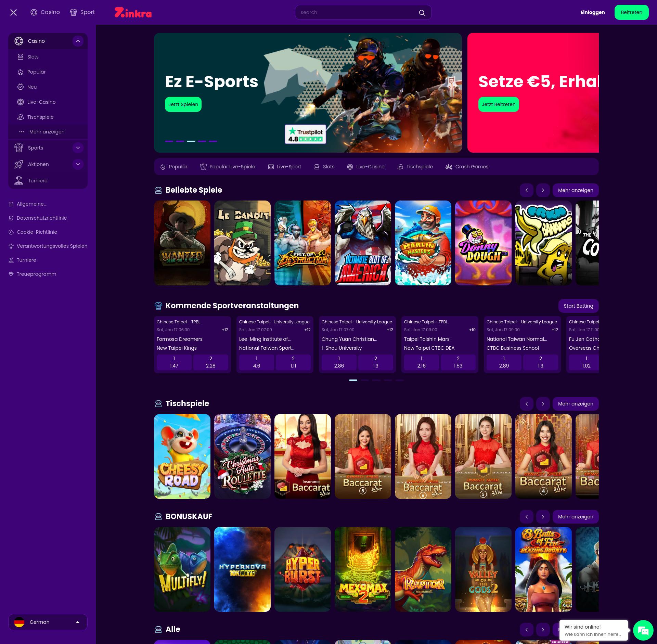The height and width of the screenshot is (644, 657).
Task: Click the Trustpilot rating badge
Action: click(x=305, y=134)
